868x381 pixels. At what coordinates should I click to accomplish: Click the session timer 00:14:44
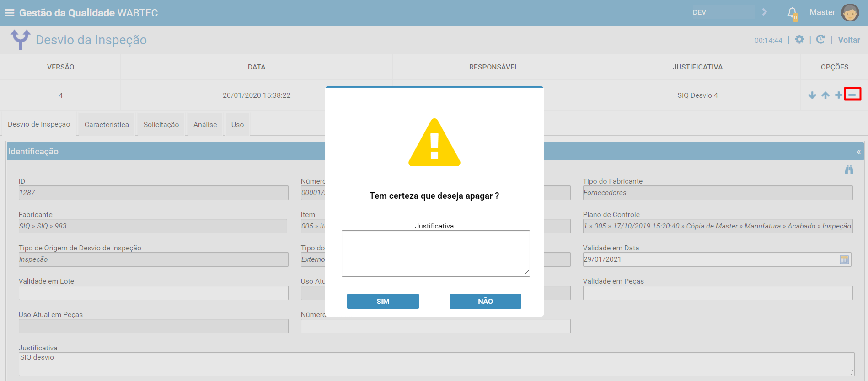point(768,41)
